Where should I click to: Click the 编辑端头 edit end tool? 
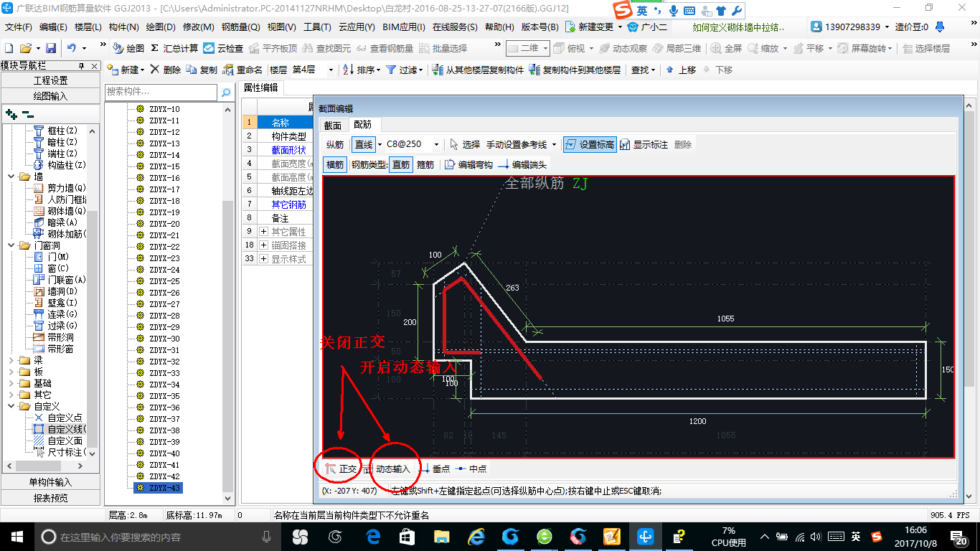pyautogui.click(x=522, y=164)
